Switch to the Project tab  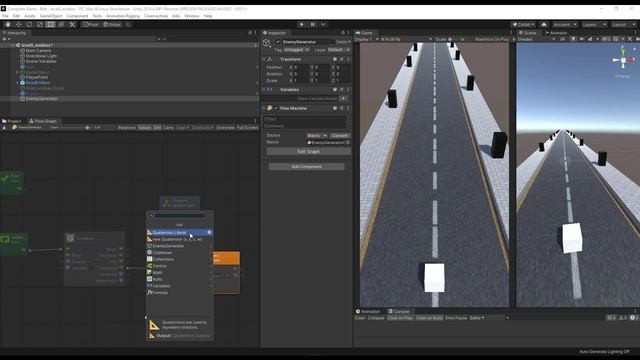pyautogui.click(x=12, y=121)
